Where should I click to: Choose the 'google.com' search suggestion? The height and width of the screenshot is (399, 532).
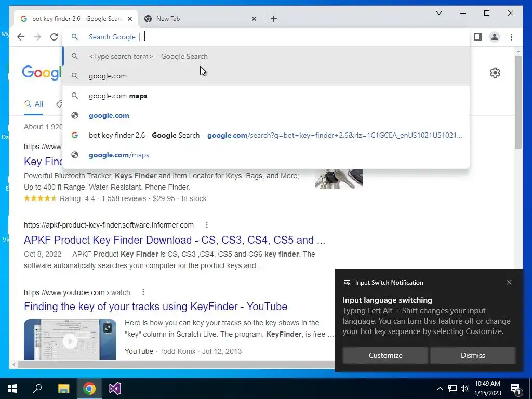click(x=267, y=76)
